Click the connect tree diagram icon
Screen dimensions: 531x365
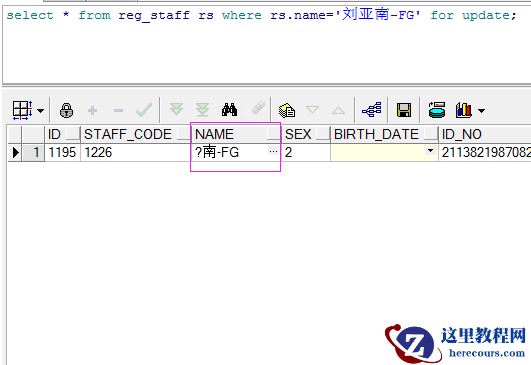371,110
